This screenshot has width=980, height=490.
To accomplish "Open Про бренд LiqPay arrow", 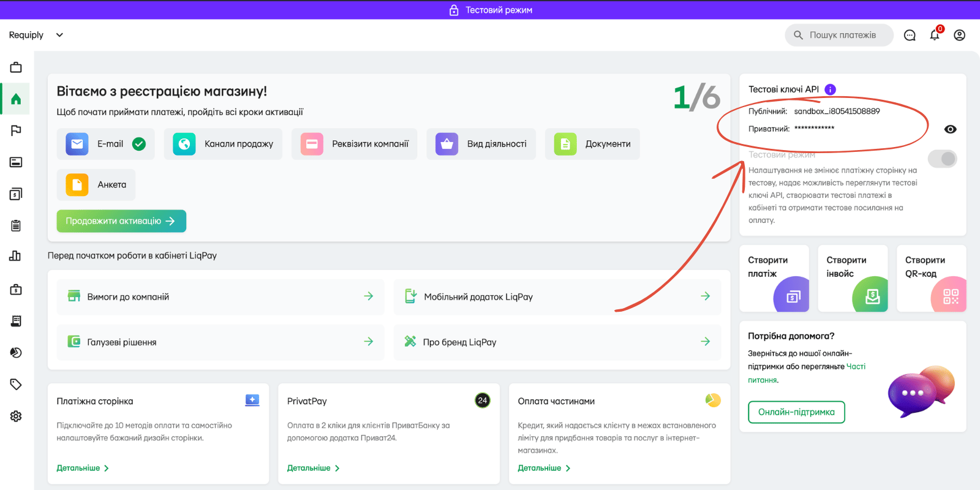I will point(706,342).
